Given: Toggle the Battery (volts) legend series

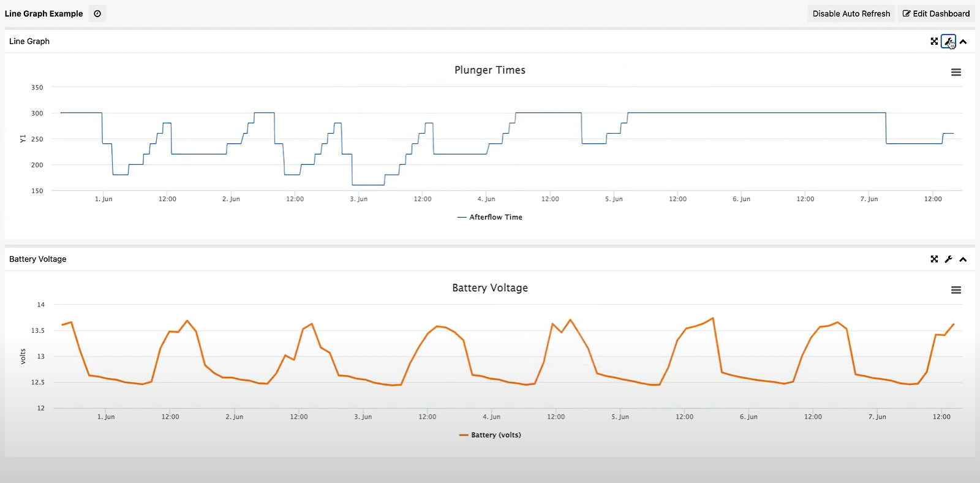Looking at the screenshot, I should [490, 435].
